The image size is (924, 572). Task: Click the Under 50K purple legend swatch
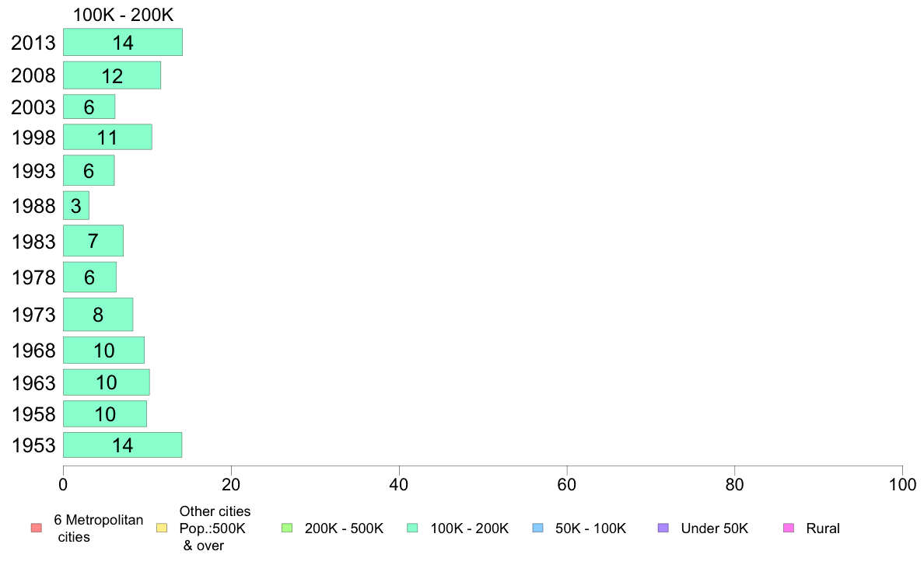pos(663,528)
